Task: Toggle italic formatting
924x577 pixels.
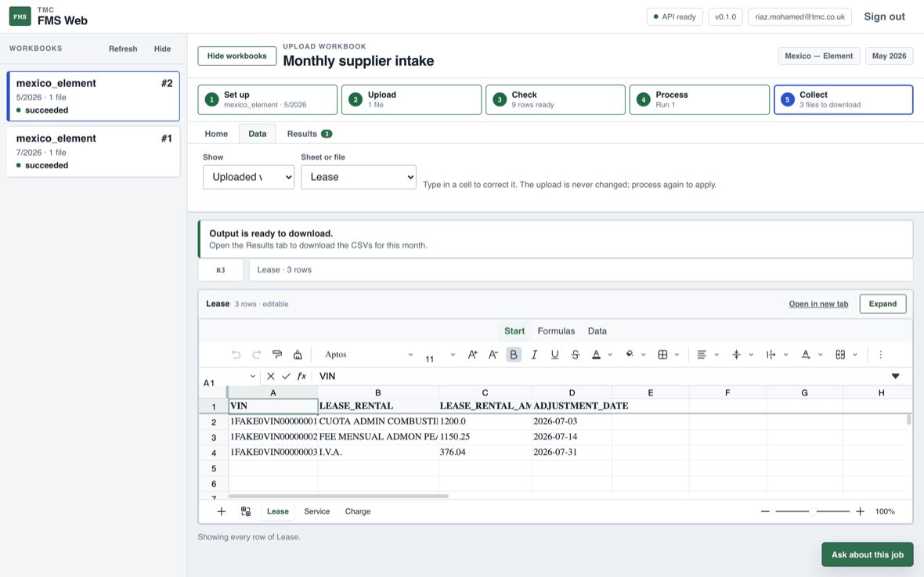Action: click(535, 354)
